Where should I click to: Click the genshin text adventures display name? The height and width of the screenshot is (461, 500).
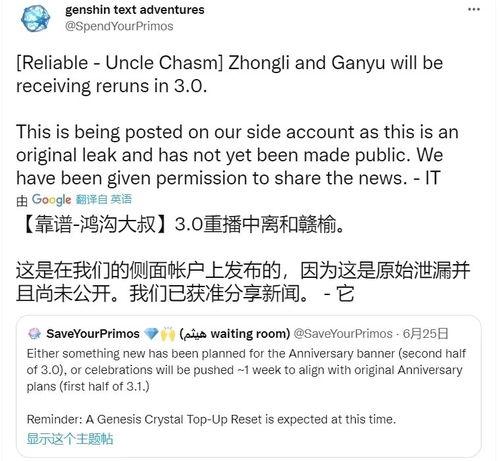[x=135, y=10]
